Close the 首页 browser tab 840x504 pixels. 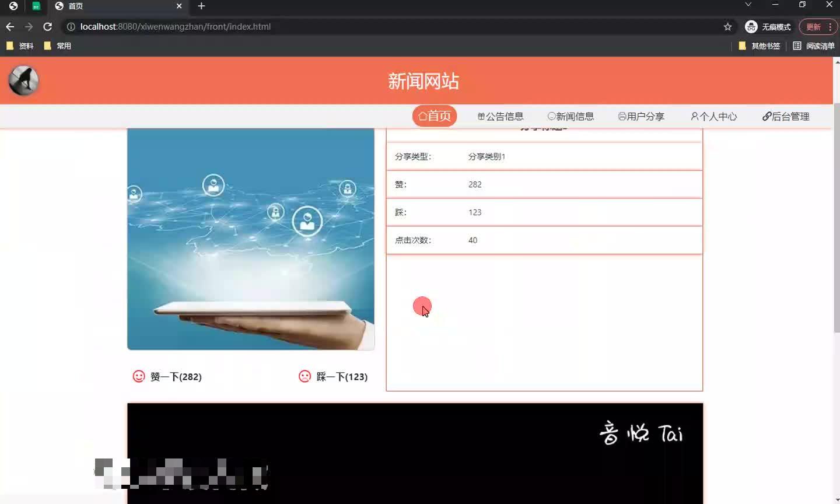click(x=179, y=6)
